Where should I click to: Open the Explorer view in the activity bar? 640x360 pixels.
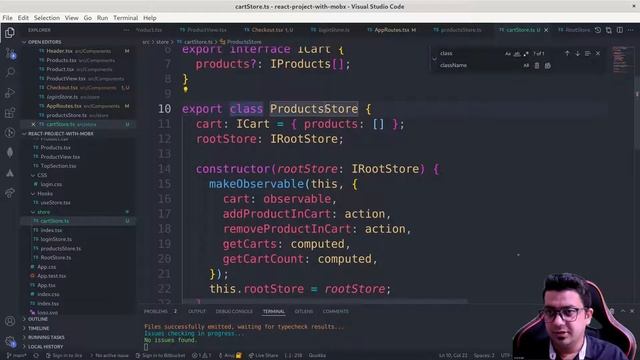tap(10, 33)
